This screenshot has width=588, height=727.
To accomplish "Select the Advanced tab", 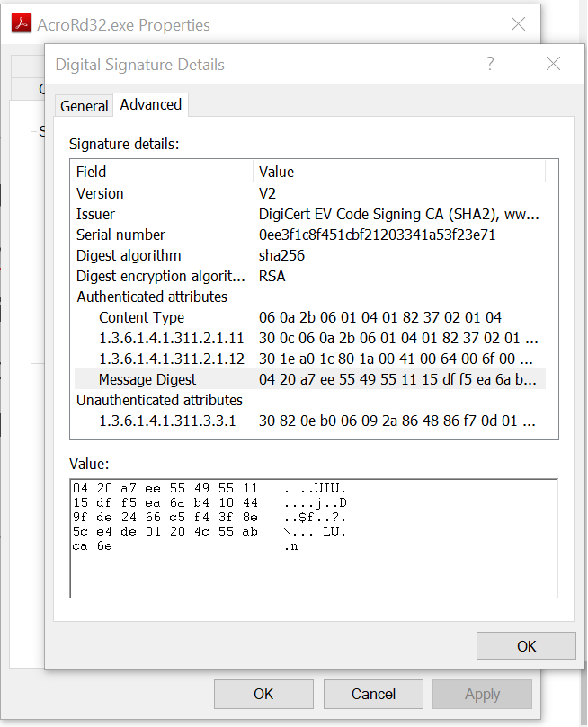I will [151, 105].
